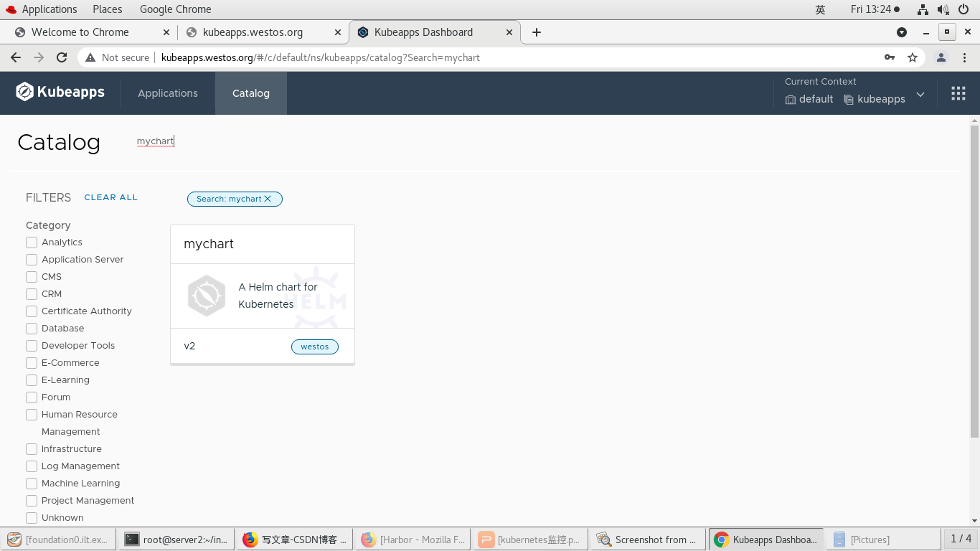Click the page vertical scrollbar
Screen dimensions: 980x551
tap(974, 280)
